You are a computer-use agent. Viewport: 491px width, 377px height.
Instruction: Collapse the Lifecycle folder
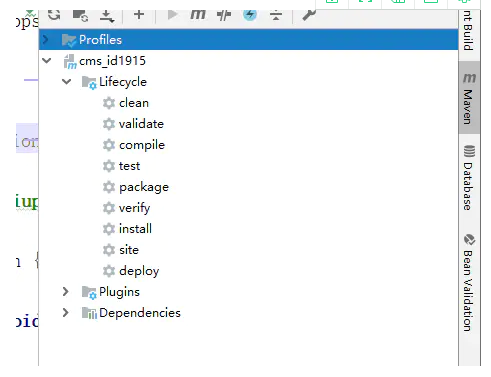67,82
